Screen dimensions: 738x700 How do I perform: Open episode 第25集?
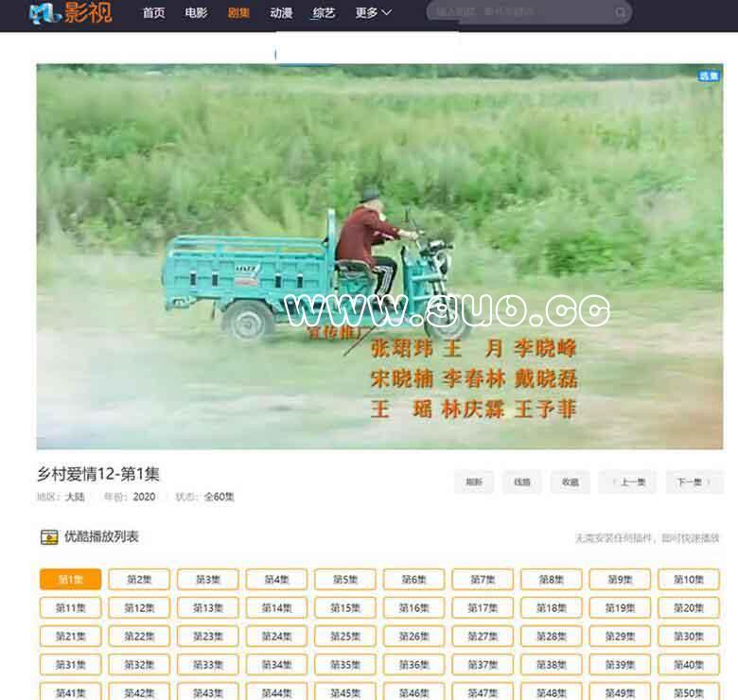point(345,636)
